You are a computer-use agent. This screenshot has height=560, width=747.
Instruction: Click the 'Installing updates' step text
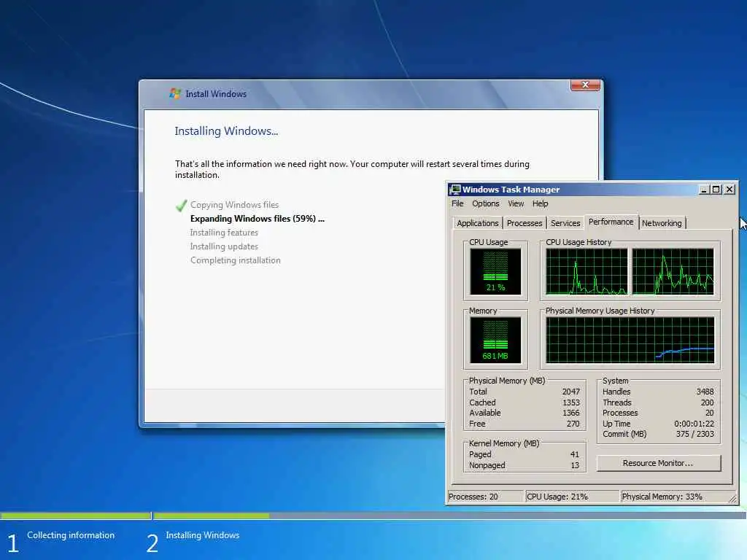pyautogui.click(x=224, y=246)
